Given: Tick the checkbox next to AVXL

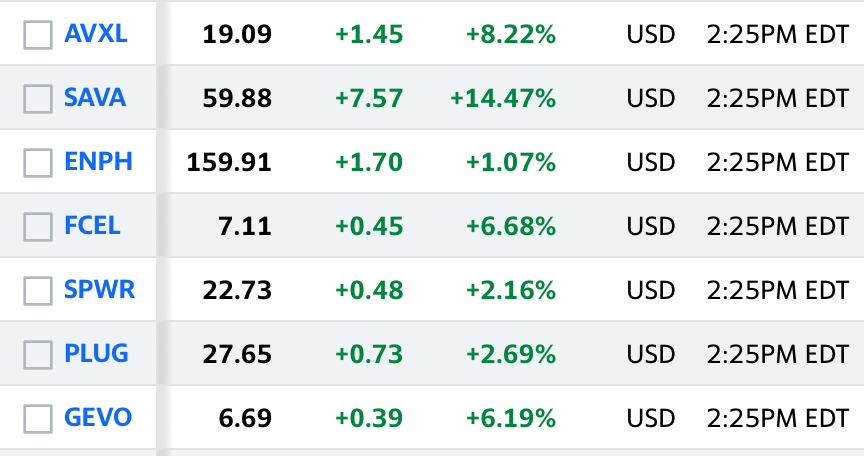Looking at the screenshot, I should [x=38, y=35].
